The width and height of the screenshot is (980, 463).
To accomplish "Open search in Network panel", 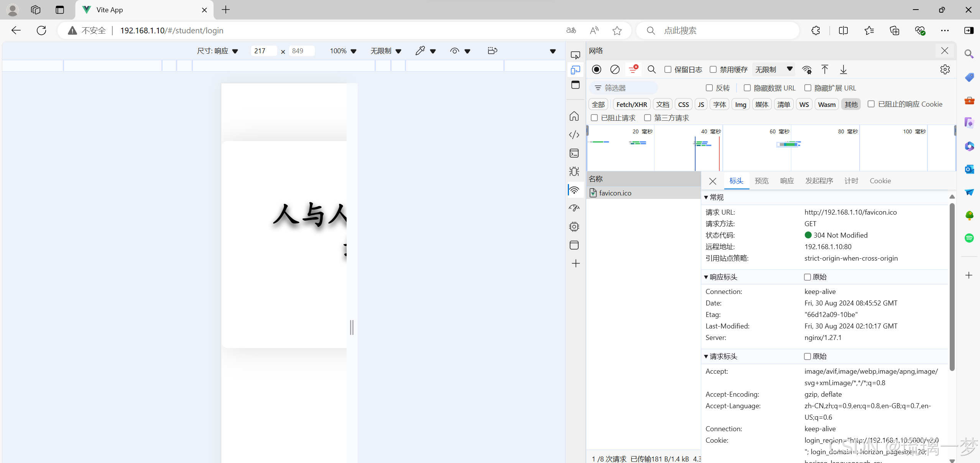I will pyautogui.click(x=651, y=69).
